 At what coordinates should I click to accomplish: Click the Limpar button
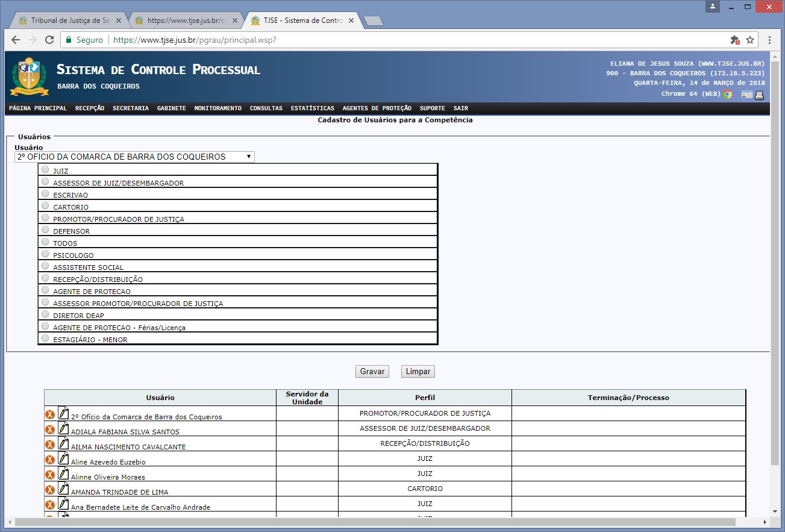click(x=418, y=372)
